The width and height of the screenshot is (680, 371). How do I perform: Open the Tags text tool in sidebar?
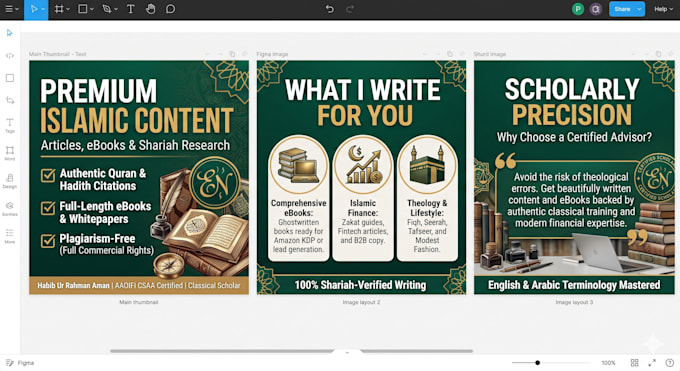(10, 125)
